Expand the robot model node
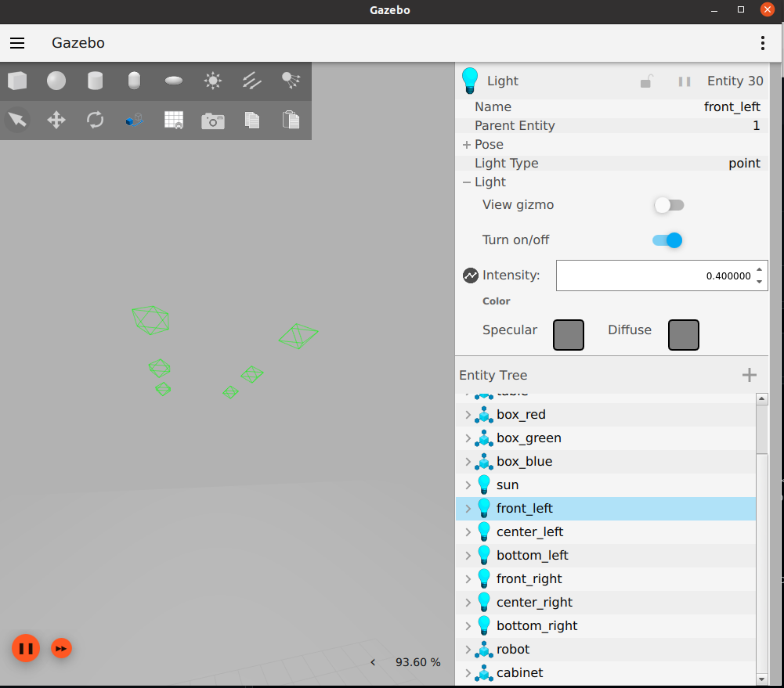Image resolution: width=784 pixels, height=688 pixels. pos(468,650)
